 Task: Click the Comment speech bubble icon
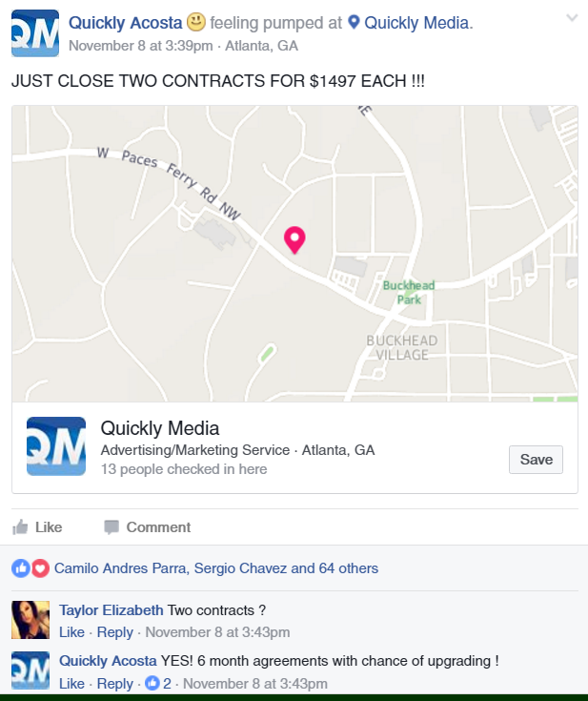point(112,527)
